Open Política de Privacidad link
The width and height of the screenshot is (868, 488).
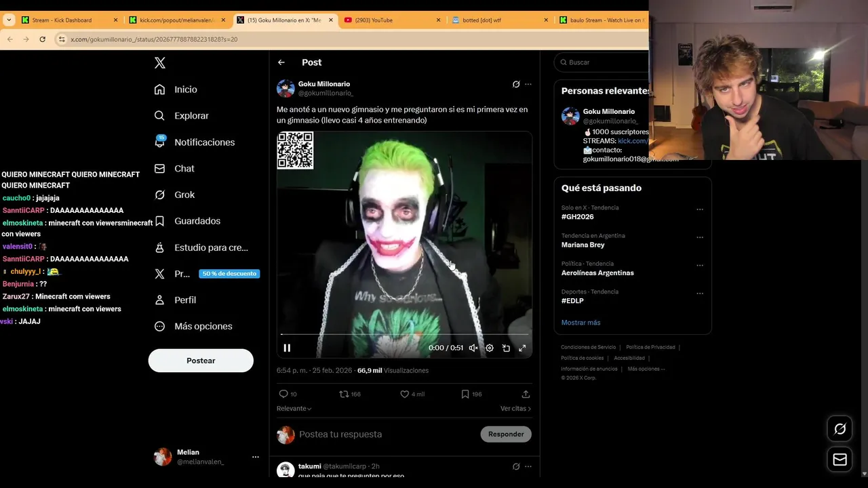(x=650, y=347)
